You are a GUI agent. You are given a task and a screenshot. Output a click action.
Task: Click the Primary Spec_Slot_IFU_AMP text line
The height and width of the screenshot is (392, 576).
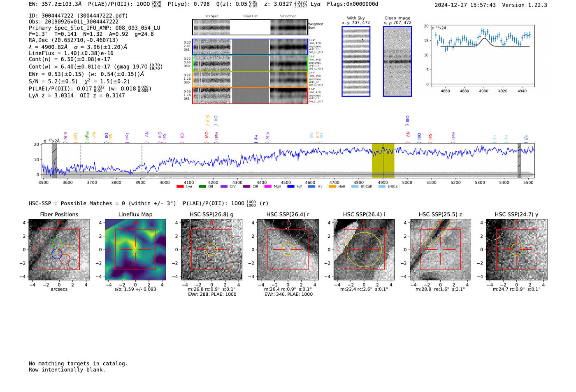click(95, 28)
